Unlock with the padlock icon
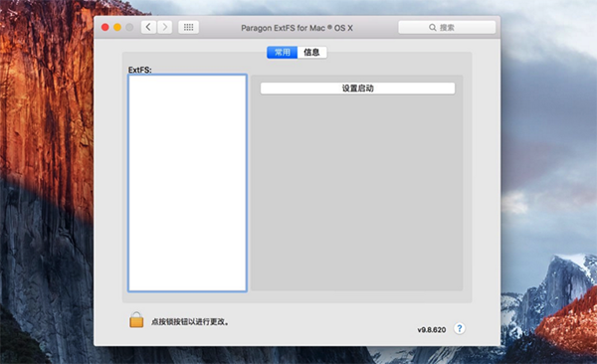The height and width of the screenshot is (364, 597). 136,320
